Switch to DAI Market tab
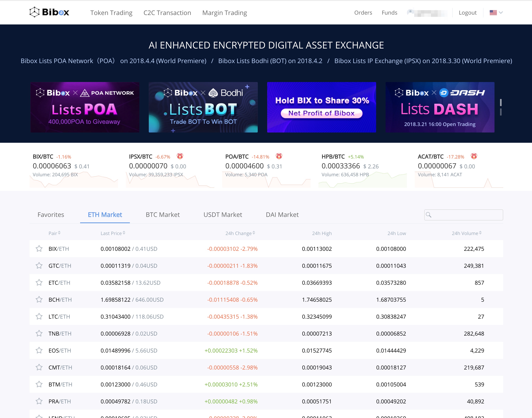The height and width of the screenshot is (418, 532). (x=282, y=215)
